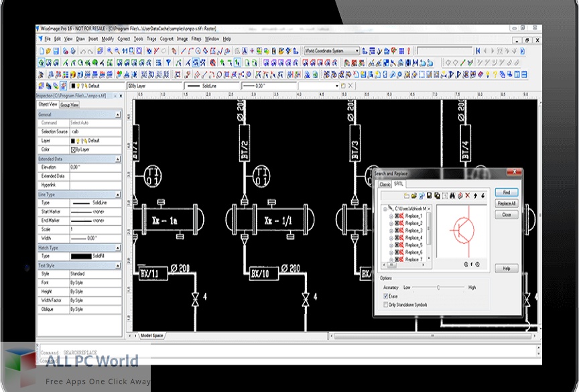The width and height of the screenshot is (579, 392).
Task: Click the open folder icon in Search dialog
Action: [414, 196]
